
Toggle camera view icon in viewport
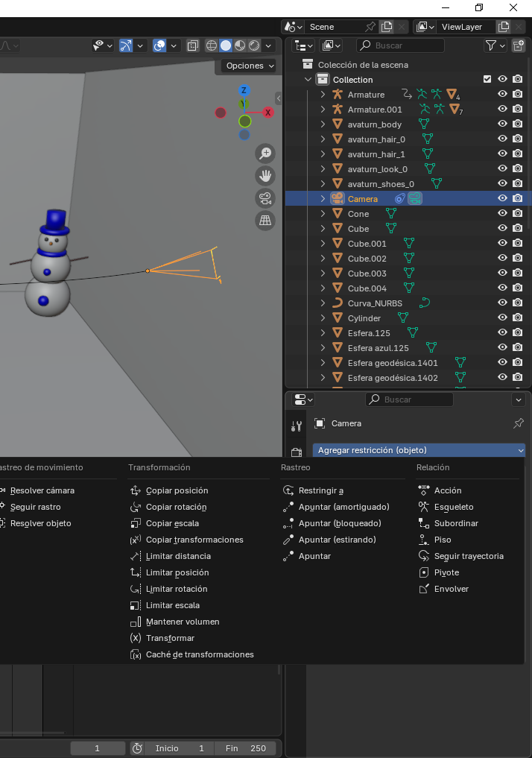point(265,198)
